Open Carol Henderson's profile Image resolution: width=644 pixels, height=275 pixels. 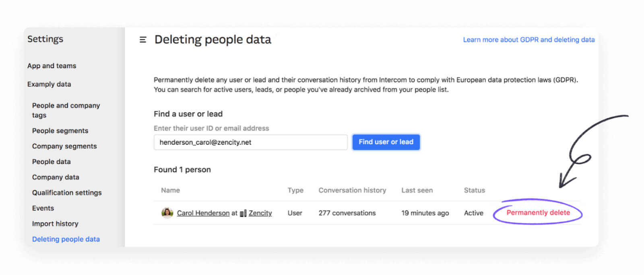pyautogui.click(x=203, y=213)
